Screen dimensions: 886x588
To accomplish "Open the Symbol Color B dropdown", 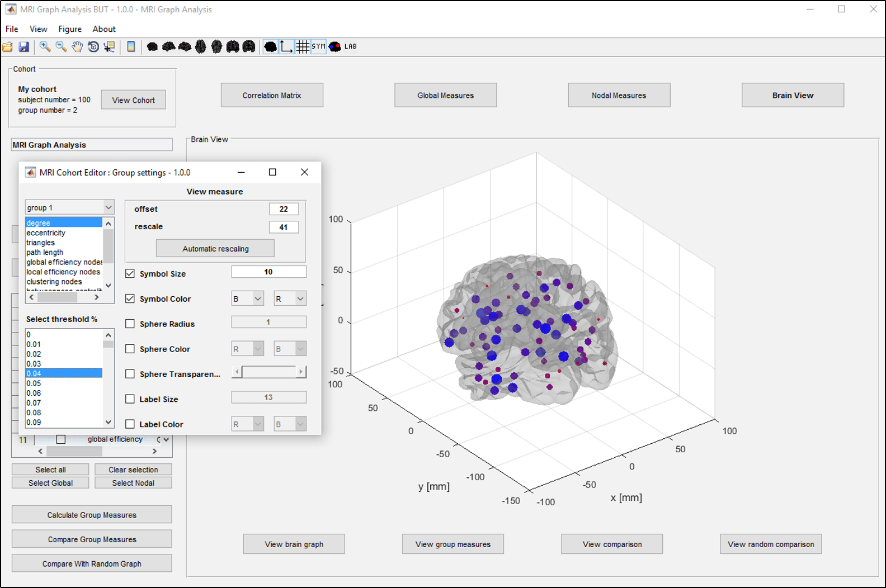I will pos(248,299).
